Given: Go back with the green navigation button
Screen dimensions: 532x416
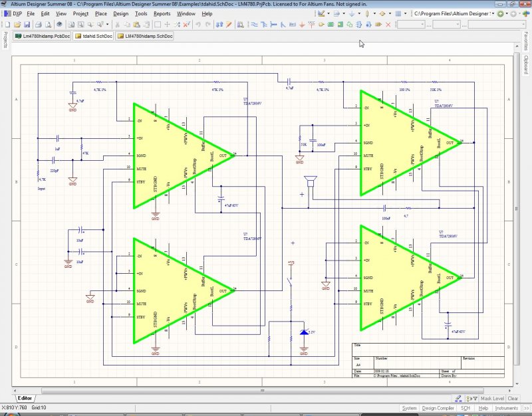Looking at the screenshot, I should [x=501, y=13].
